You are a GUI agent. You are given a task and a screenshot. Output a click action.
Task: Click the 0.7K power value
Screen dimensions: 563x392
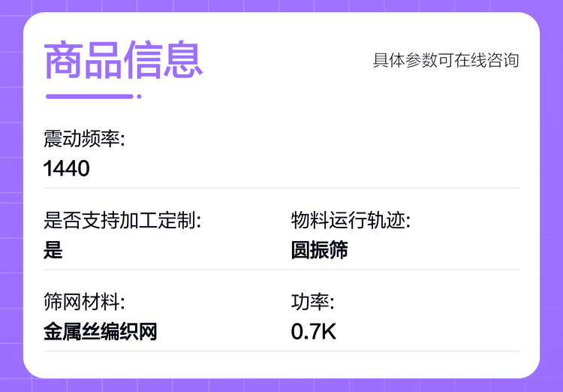click(314, 331)
